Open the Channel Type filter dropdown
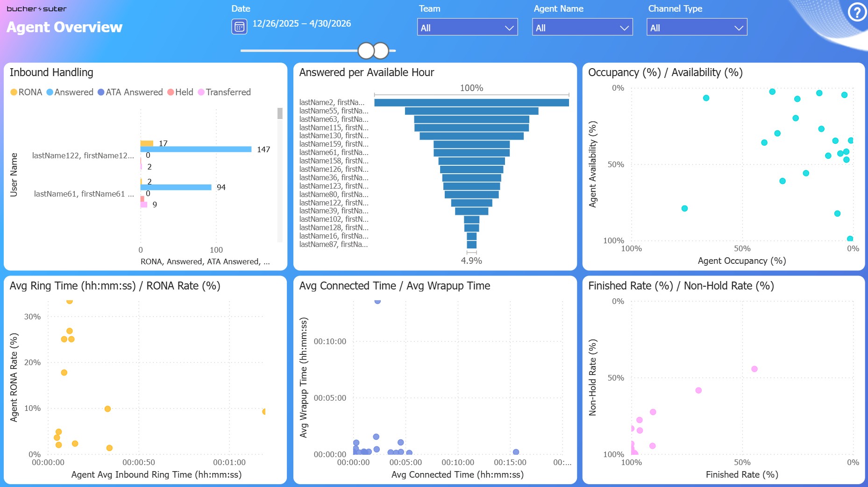The width and height of the screenshot is (868, 487). click(697, 28)
